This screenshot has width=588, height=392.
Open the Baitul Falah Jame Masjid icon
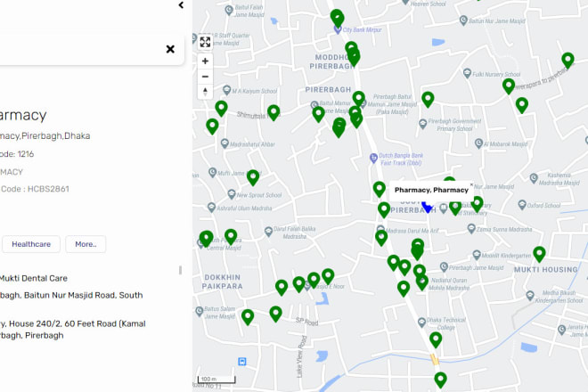[229, 10]
